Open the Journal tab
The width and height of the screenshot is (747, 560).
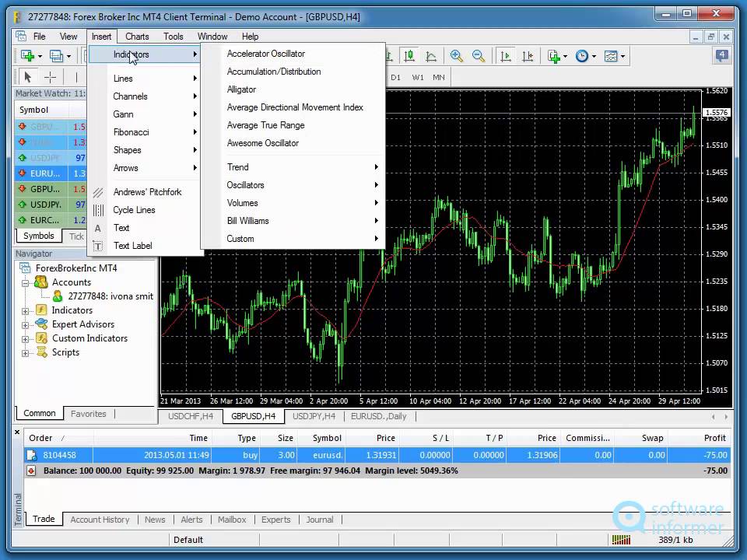pos(319,520)
